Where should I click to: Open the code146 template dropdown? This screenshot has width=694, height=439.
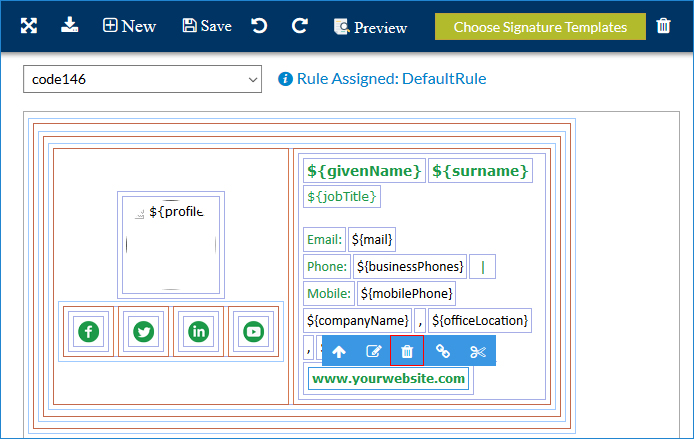pos(142,79)
